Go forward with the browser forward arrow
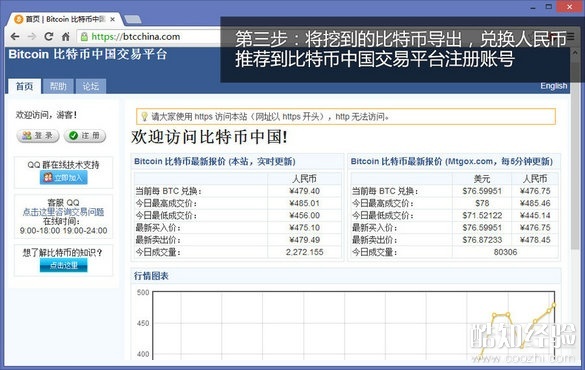Screen dimensions: 585x370 (x=32, y=37)
